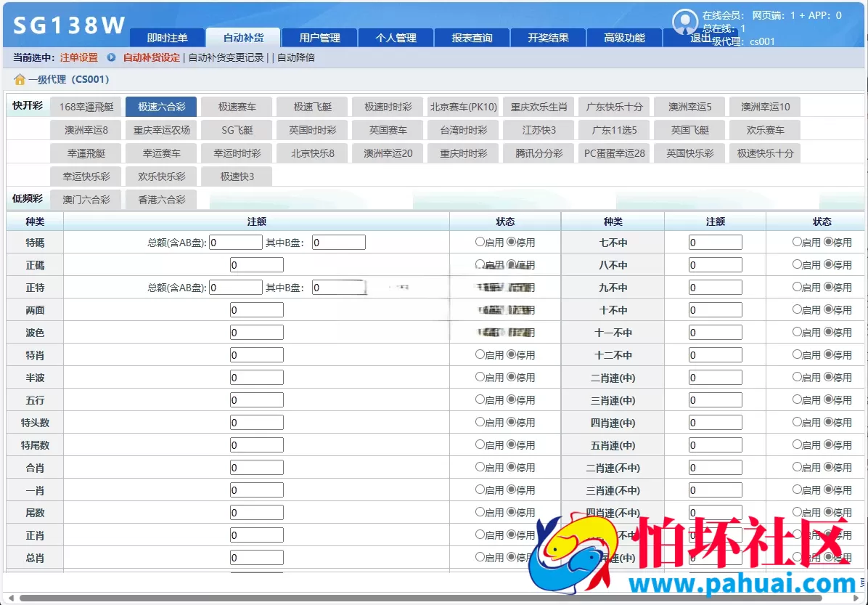This screenshot has height=605, width=868.
Task: Click the left arrow of bottom scrollbar
Action: [x=10, y=598]
